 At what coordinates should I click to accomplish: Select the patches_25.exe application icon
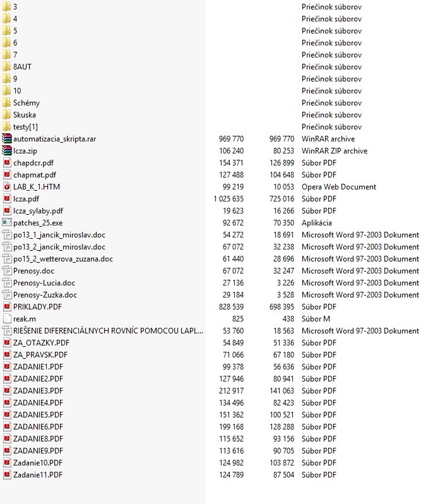tap(7, 223)
